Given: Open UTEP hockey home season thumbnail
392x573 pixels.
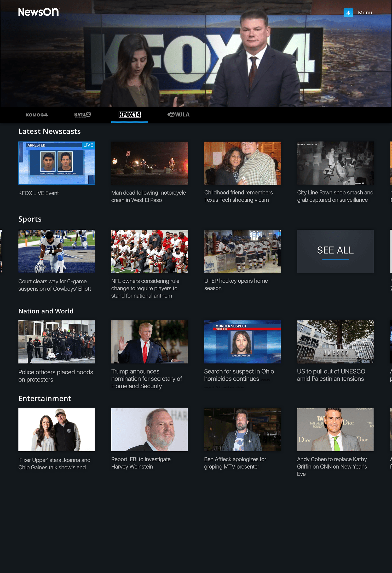Looking at the screenshot, I should 243,251.
